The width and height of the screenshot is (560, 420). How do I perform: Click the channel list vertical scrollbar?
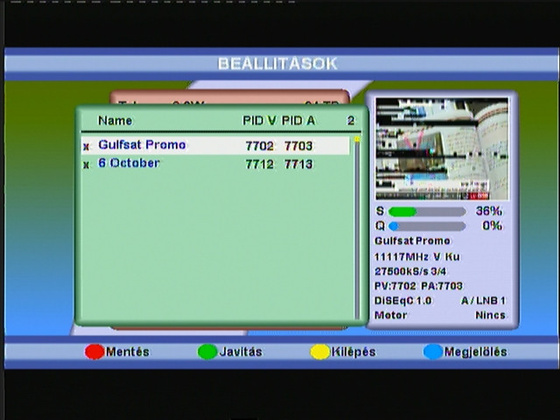pos(357,228)
